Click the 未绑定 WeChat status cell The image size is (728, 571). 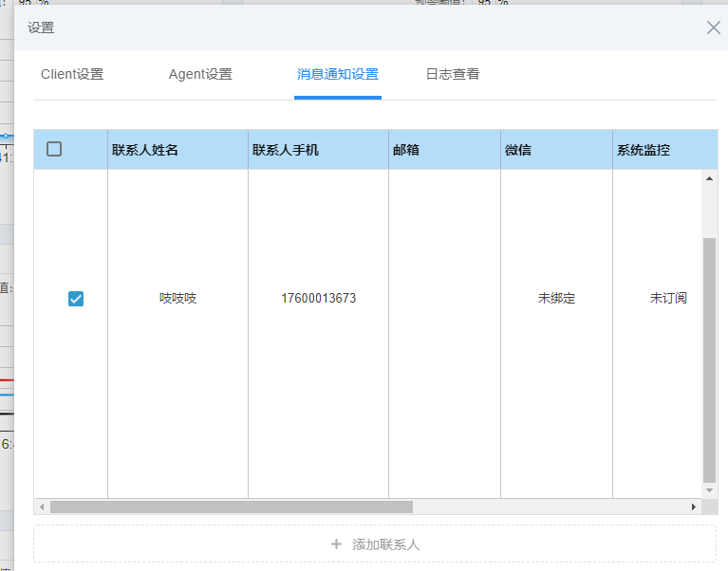tap(556, 298)
